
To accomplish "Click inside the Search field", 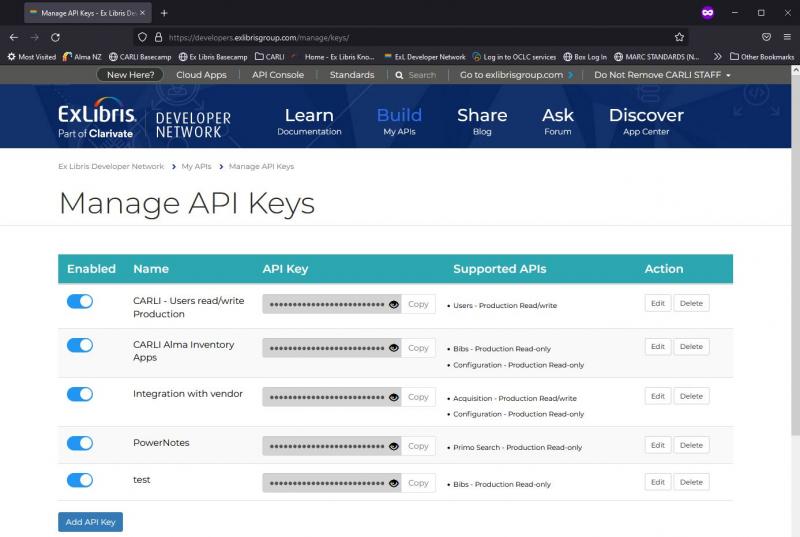I will (x=422, y=75).
